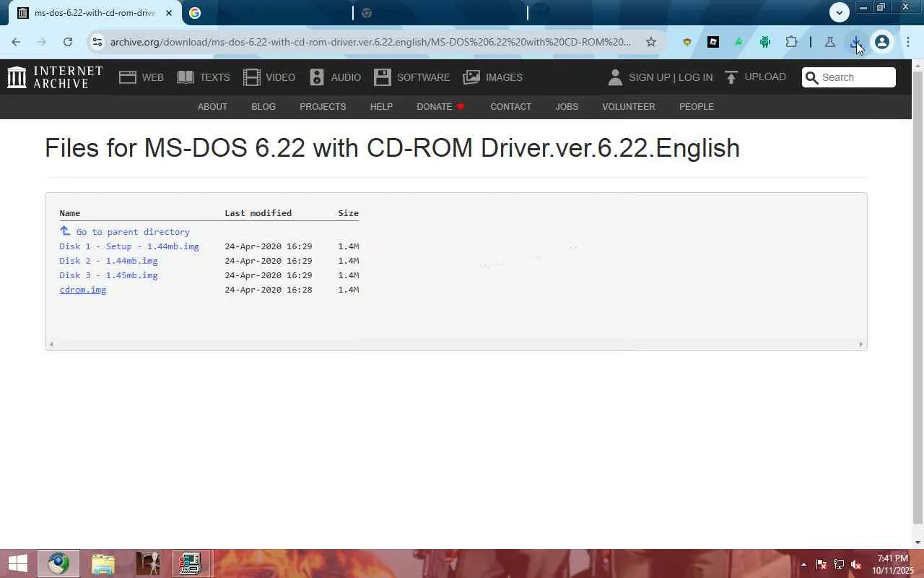Open the BLOG link
The width and height of the screenshot is (924, 578).
pyautogui.click(x=263, y=106)
